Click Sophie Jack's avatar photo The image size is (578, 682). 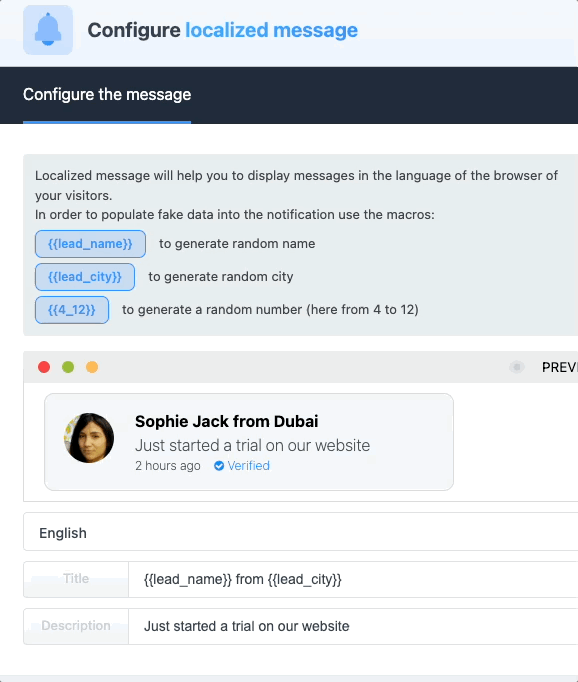(x=89, y=438)
